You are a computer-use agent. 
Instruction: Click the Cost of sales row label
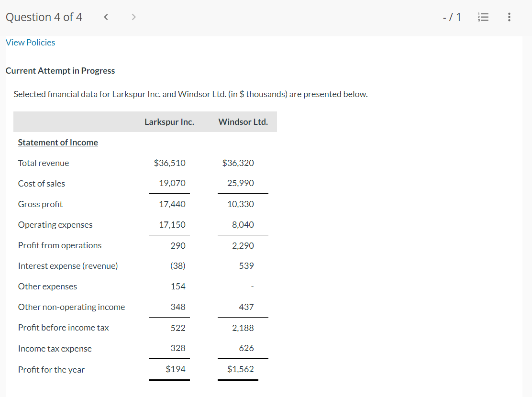tap(41, 183)
